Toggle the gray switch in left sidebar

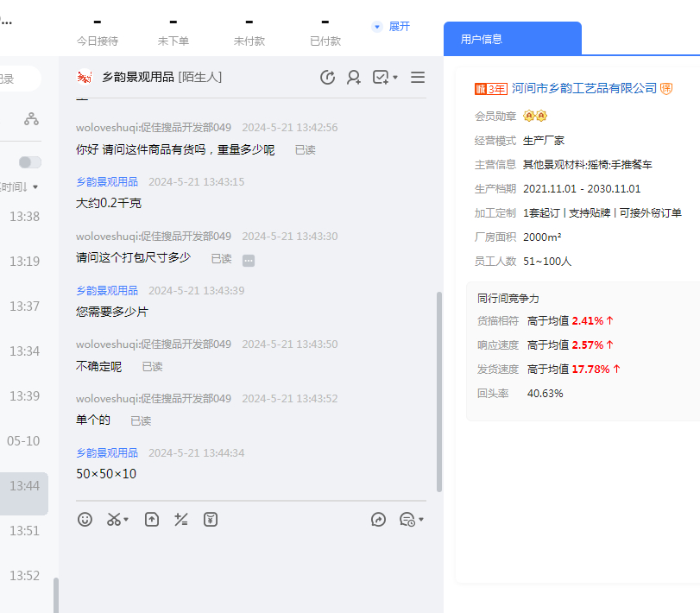[x=30, y=162]
